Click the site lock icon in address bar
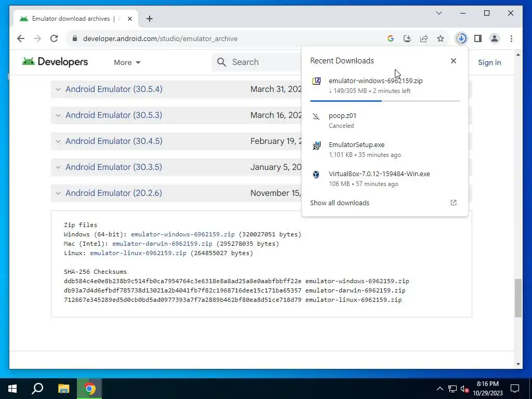 coord(75,38)
